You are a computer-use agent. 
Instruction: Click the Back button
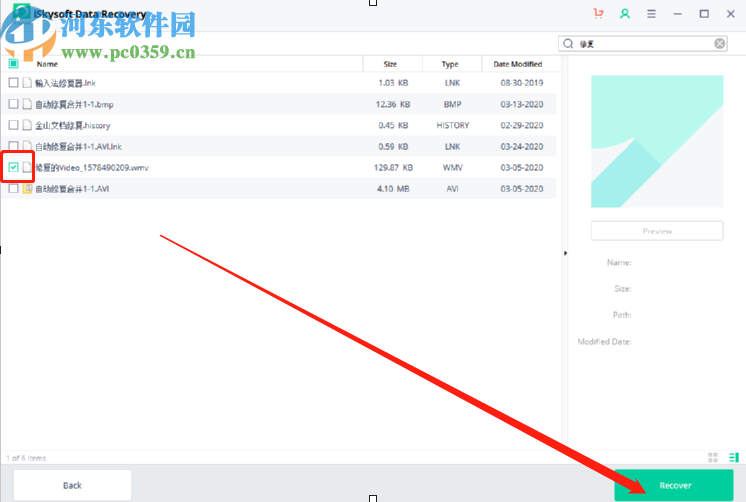click(x=72, y=485)
